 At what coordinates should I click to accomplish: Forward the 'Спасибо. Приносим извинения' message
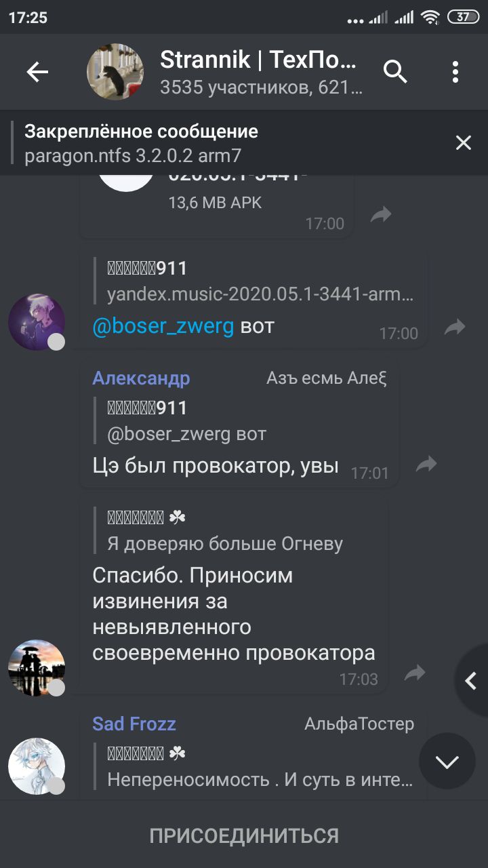(415, 673)
